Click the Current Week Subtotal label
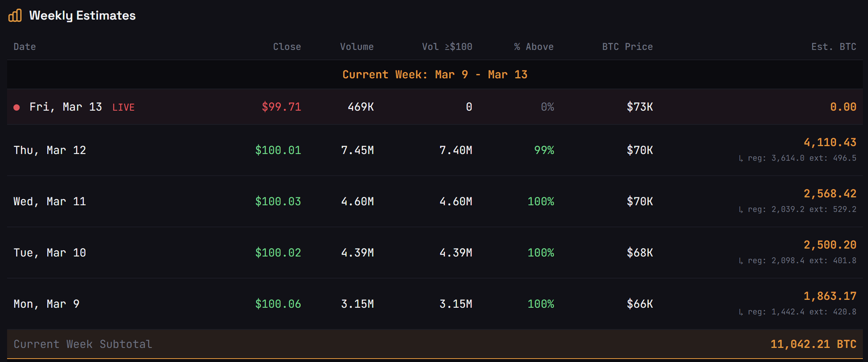The image size is (868, 362). 82,344
